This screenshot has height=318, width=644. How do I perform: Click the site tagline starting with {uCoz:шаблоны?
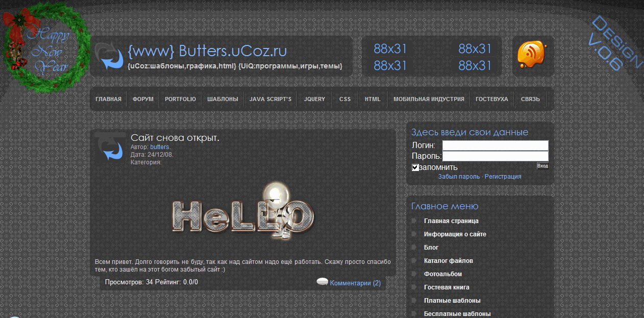(x=235, y=66)
